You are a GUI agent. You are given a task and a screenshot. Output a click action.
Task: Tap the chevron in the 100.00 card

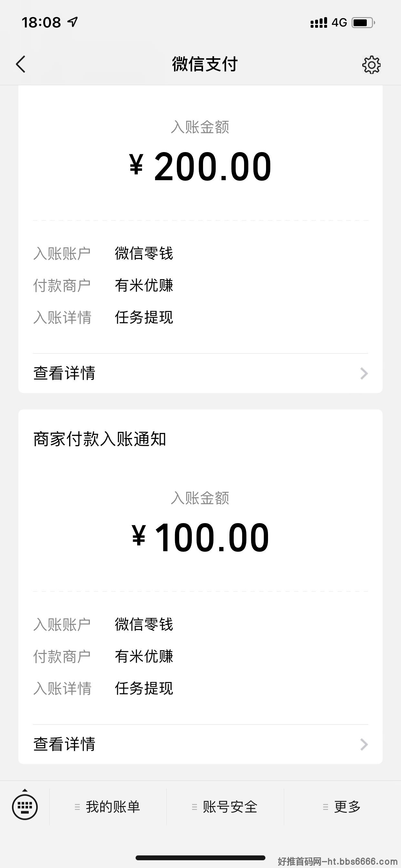[x=364, y=744]
